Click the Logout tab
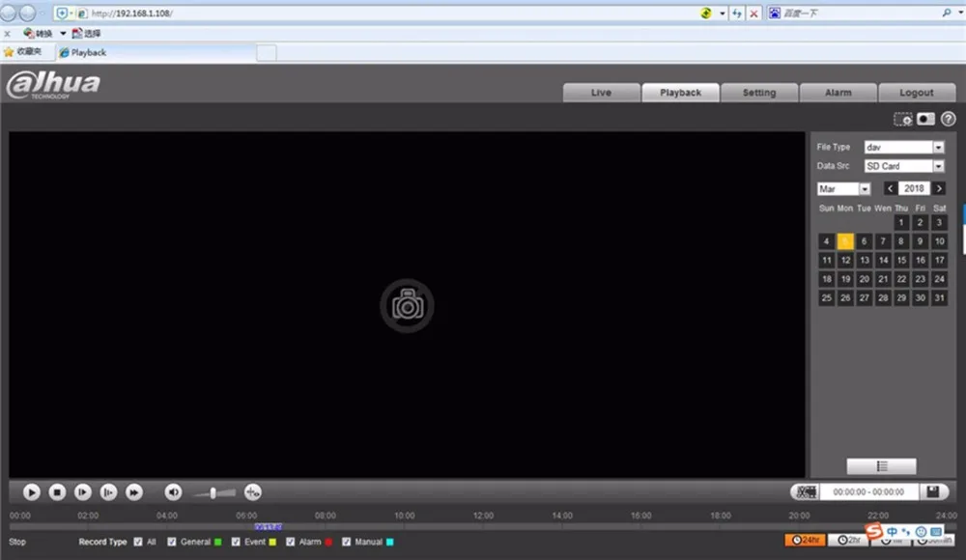Screen dimensions: 966x560 pos(917,93)
